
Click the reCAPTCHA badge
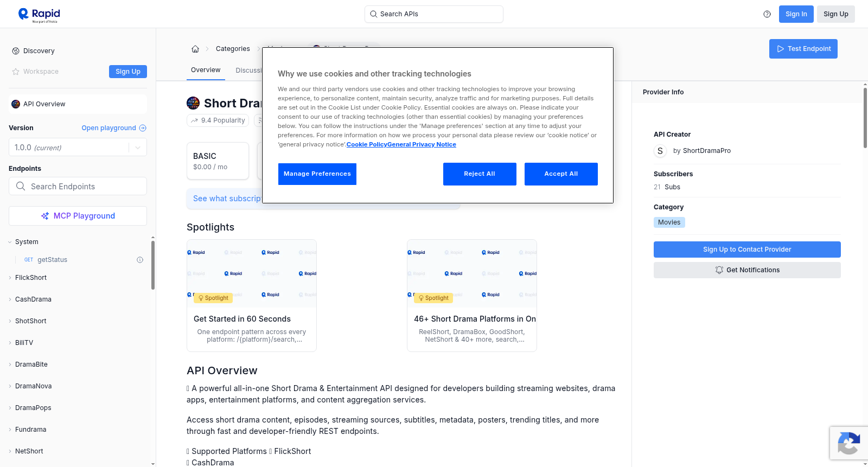pyautogui.click(x=848, y=443)
